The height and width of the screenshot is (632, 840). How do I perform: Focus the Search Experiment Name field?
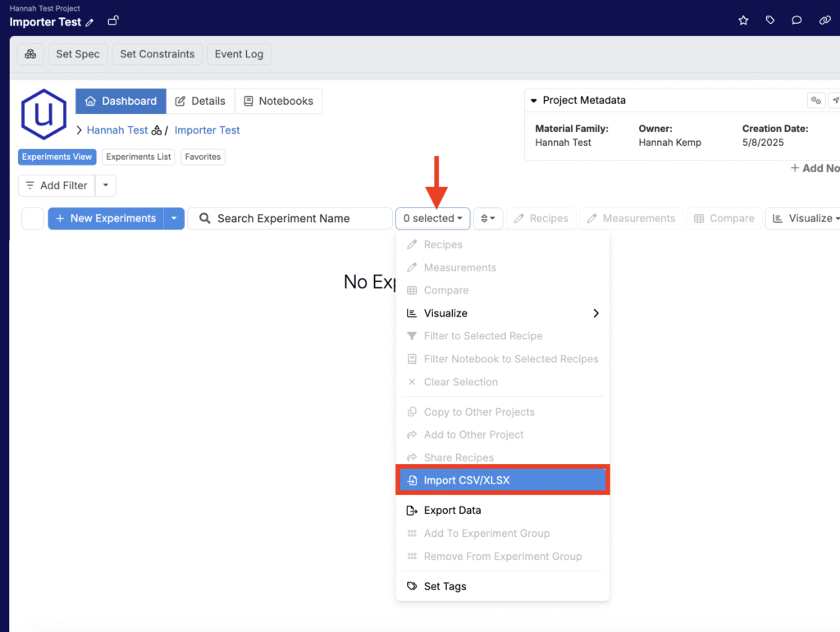click(x=290, y=218)
